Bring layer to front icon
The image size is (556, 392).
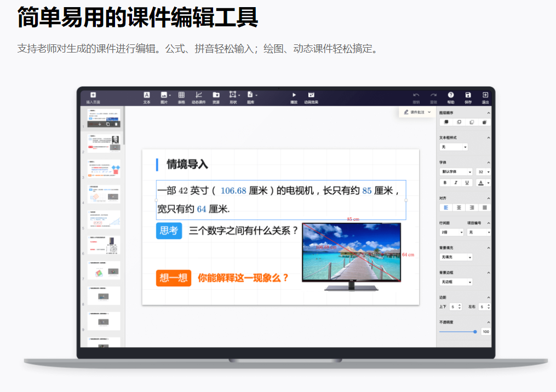[446, 122]
